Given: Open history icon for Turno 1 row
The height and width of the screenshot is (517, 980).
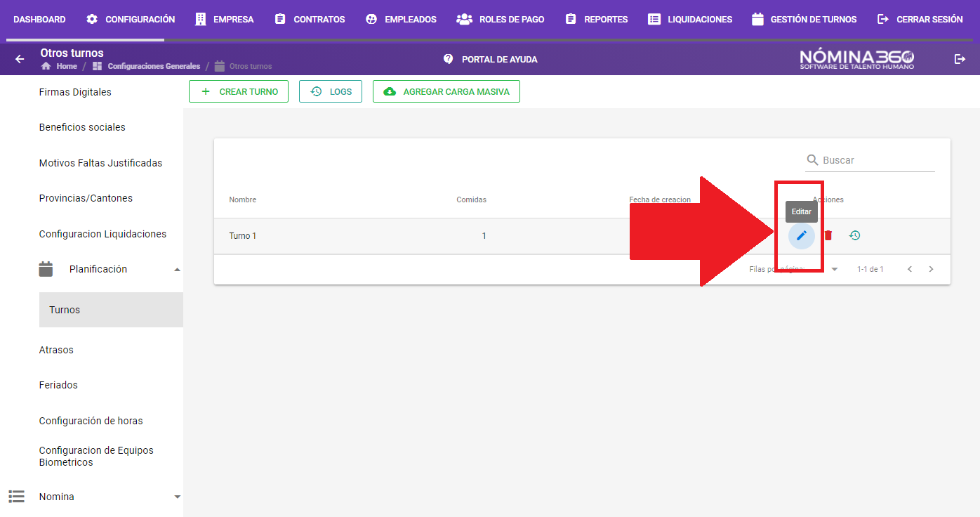Looking at the screenshot, I should click(x=854, y=235).
